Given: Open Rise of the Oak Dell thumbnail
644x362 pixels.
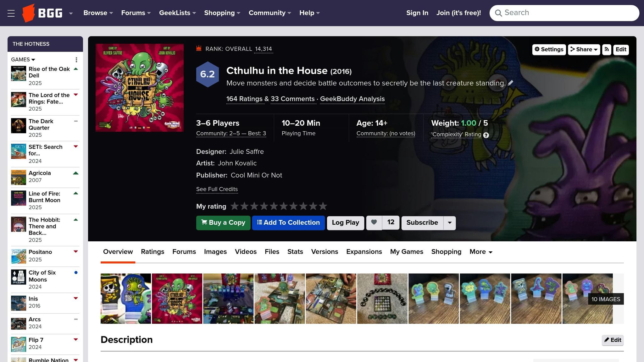Looking at the screenshot, I should [19, 74].
